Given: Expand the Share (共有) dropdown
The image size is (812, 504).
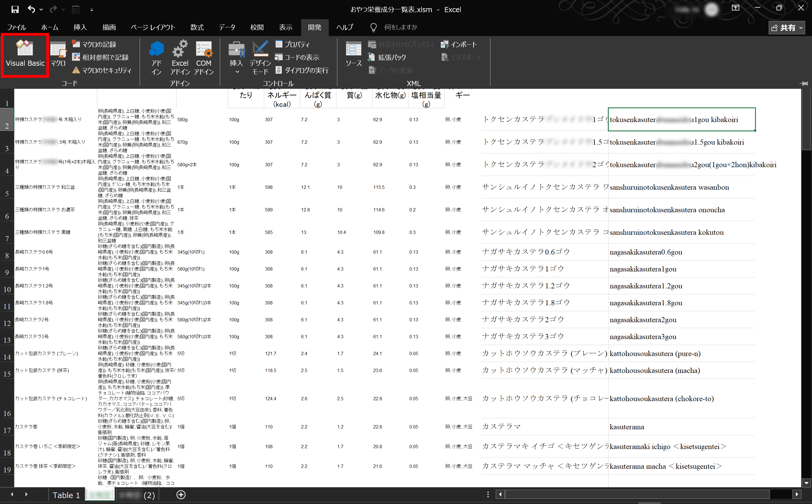Looking at the screenshot, I should click(801, 28).
